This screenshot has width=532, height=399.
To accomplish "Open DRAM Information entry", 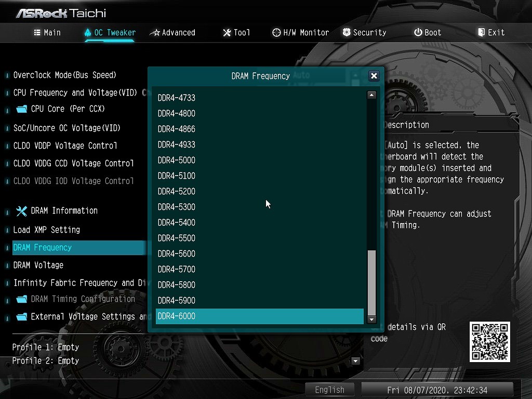I will [x=64, y=211].
